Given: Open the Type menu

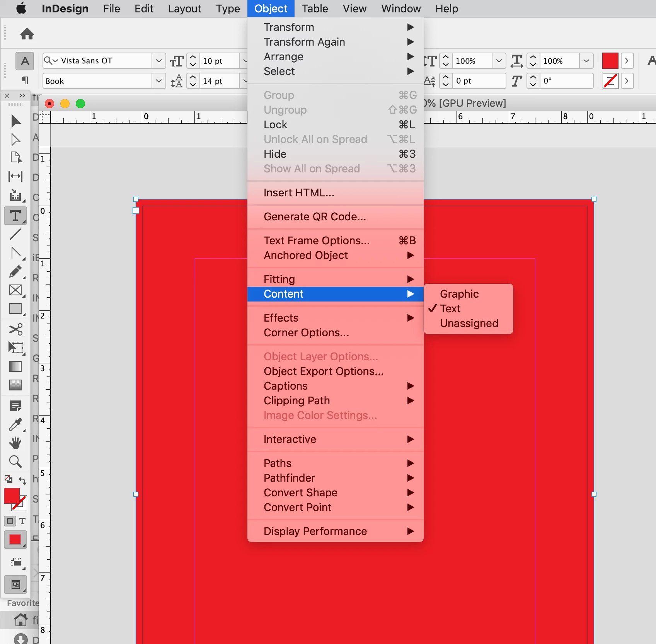Looking at the screenshot, I should point(228,9).
